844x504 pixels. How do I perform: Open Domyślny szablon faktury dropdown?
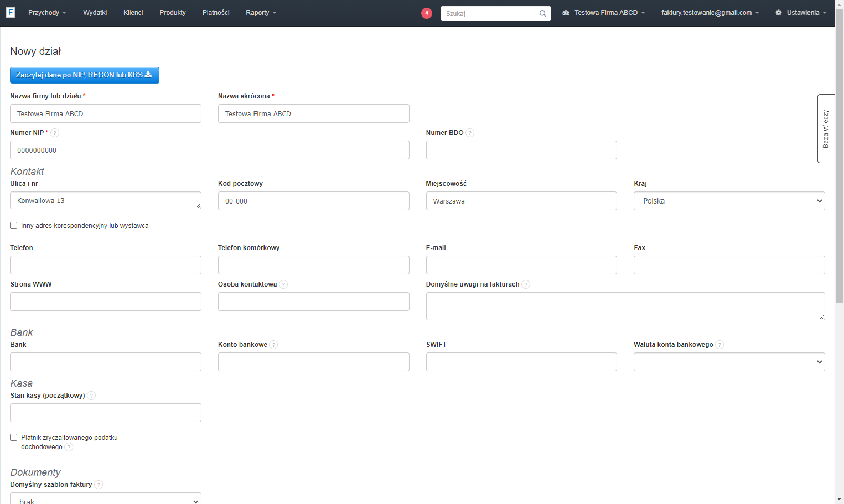coord(106,498)
